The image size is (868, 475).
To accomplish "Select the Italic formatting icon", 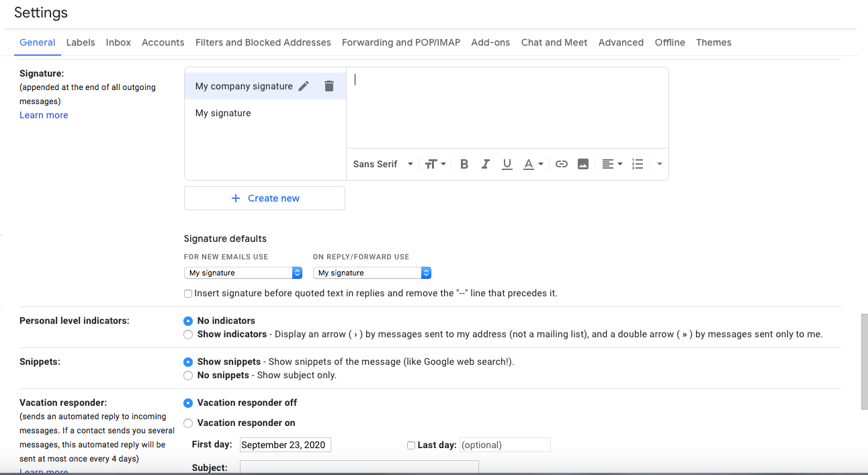I will click(x=485, y=163).
